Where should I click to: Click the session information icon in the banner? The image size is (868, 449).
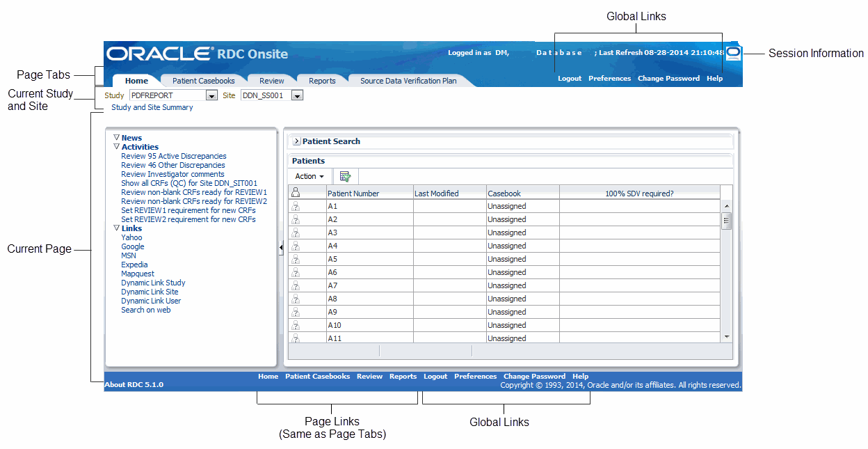point(732,53)
